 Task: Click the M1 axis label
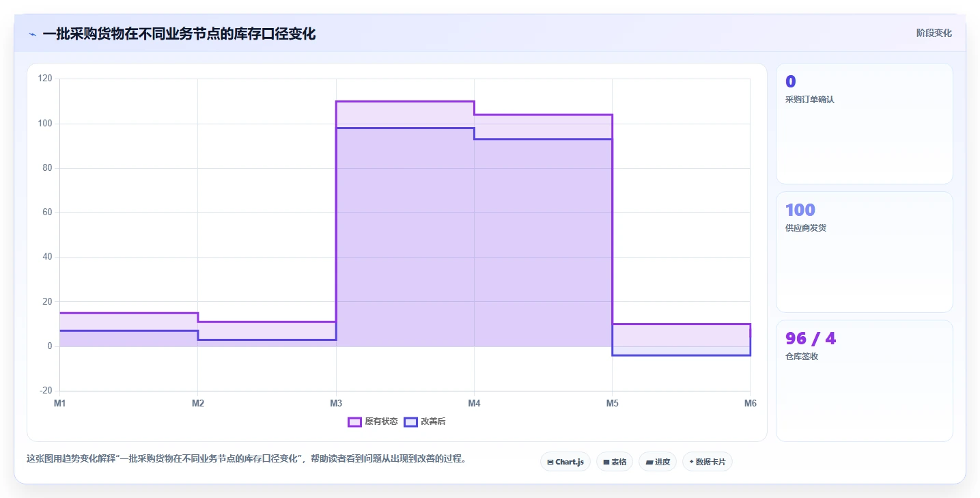click(60, 403)
